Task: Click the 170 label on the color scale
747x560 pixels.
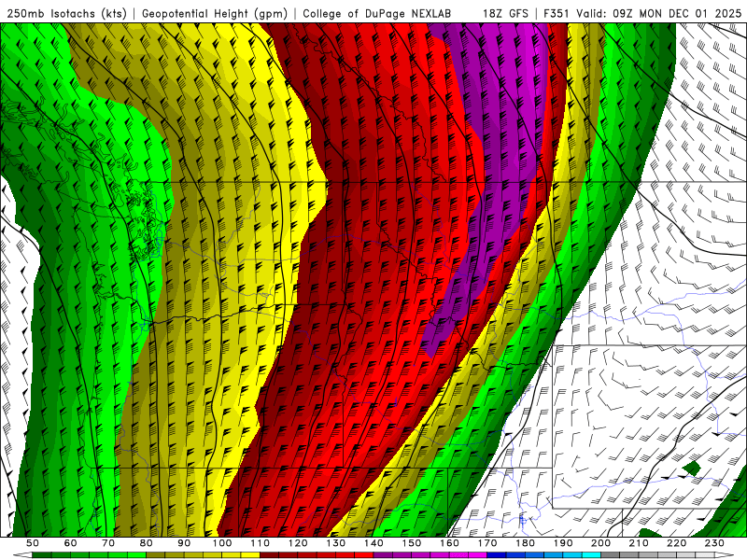Action: click(x=487, y=543)
